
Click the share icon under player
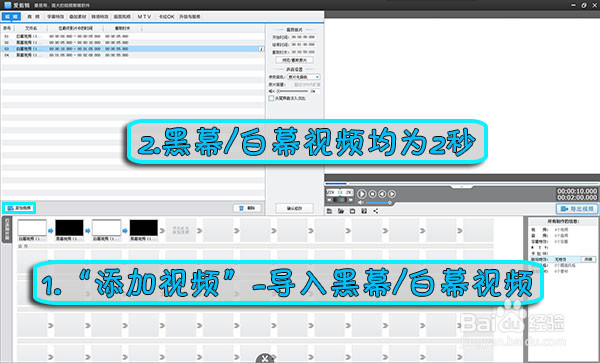coord(376,211)
